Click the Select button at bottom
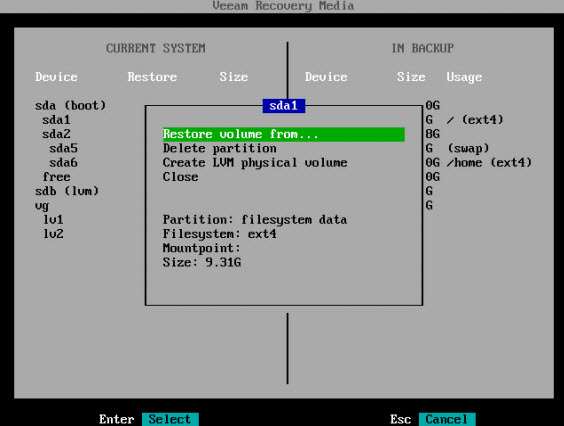The height and width of the screenshot is (426, 564). [170, 419]
